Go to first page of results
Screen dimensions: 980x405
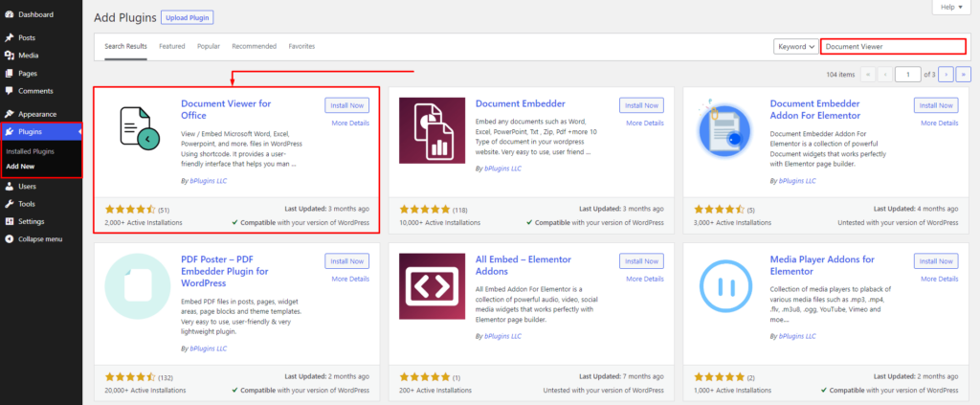coord(867,75)
